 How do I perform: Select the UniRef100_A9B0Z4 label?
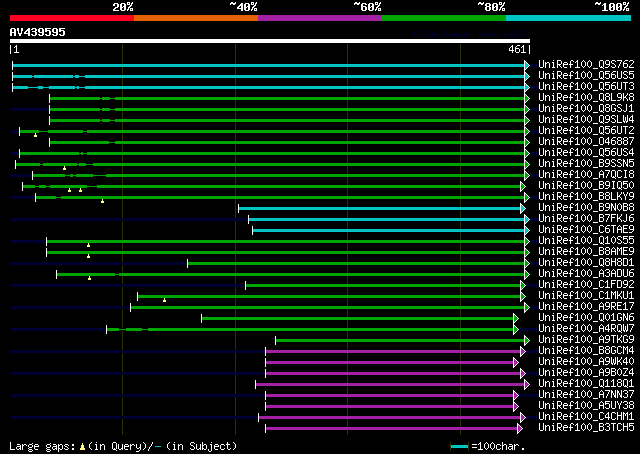coord(586,373)
